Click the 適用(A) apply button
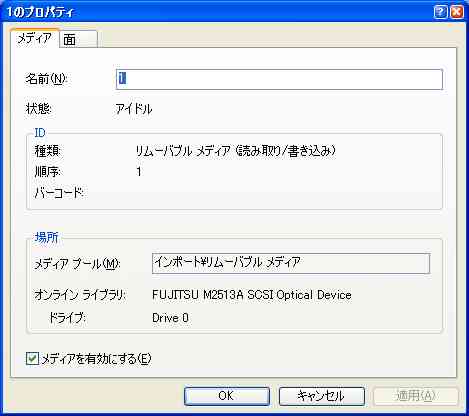This screenshot has width=469, height=416. 416,396
